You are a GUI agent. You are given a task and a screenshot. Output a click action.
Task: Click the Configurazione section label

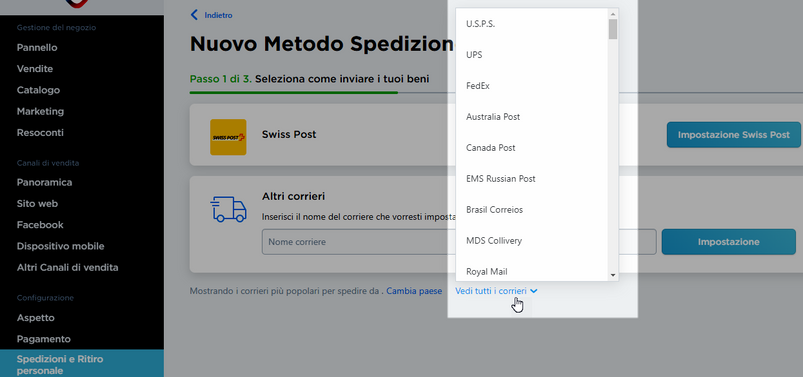click(x=45, y=298)
